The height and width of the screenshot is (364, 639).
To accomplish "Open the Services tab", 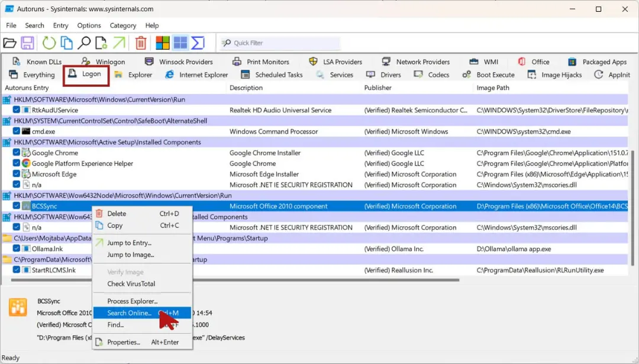I will click(x=334, y=74).
